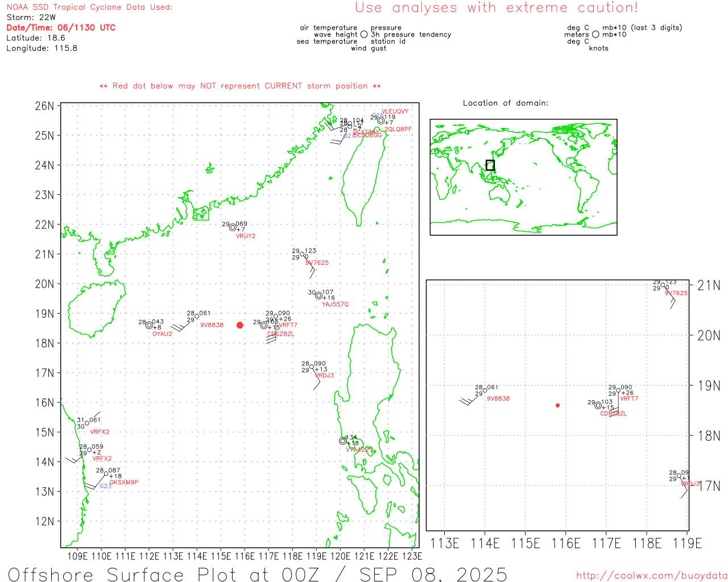Click station ID V7A4221

(x=359, y=450)
